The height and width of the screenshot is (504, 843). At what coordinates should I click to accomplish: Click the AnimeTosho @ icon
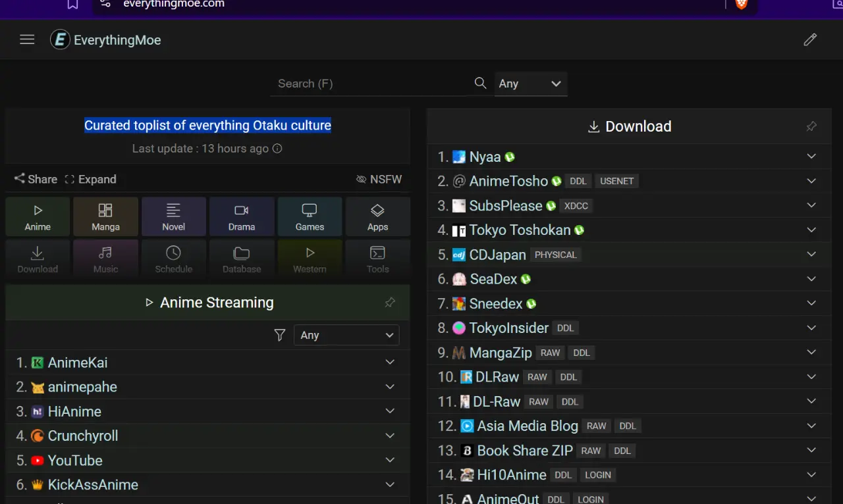tap(459, 182)
